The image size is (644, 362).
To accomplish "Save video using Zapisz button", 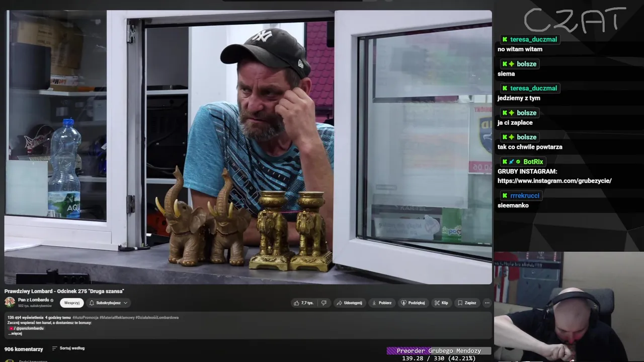I will (x=467, y=303).
